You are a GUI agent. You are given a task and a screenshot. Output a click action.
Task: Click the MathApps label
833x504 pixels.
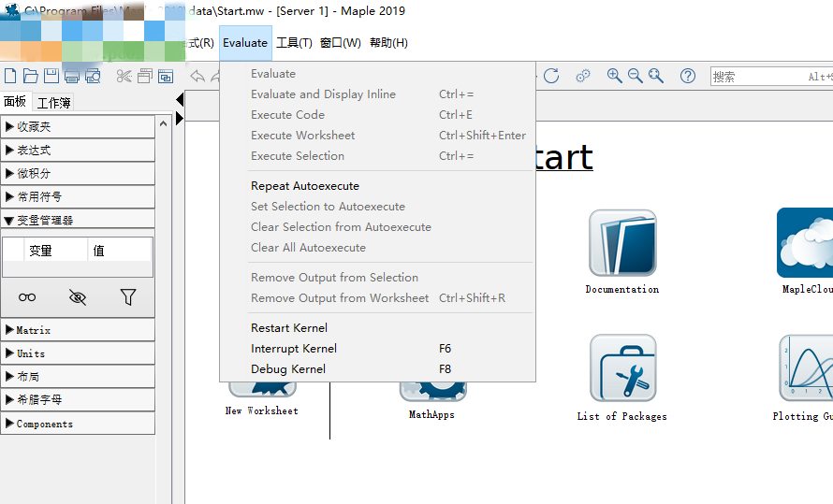click(x=431, y=414)
